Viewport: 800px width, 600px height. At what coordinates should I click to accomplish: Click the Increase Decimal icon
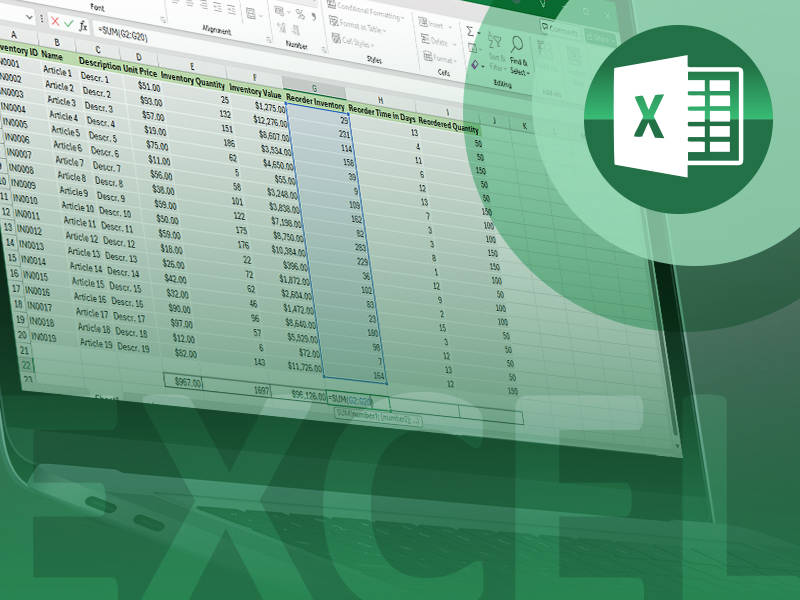tap(281, 27)
